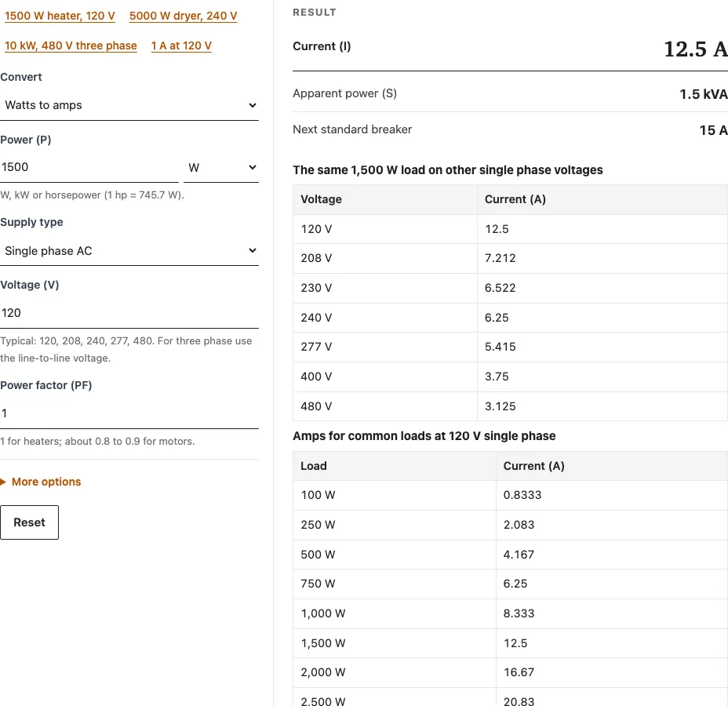This screenshot has width=728, height=706.
Task: Click the Reset button
Action: click(x=29, y=522)
